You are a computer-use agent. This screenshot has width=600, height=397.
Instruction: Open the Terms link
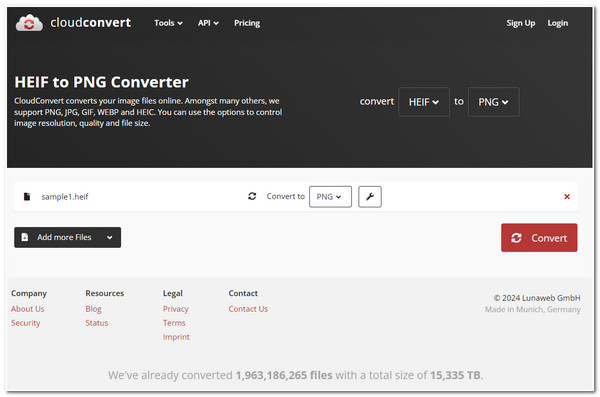tap(174, 323)
